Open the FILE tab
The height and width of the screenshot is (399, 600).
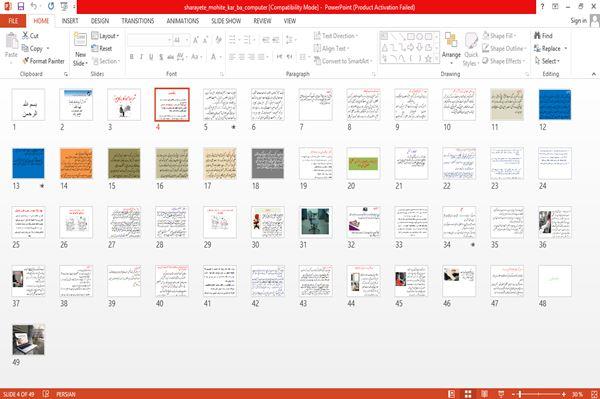(13, 21)
